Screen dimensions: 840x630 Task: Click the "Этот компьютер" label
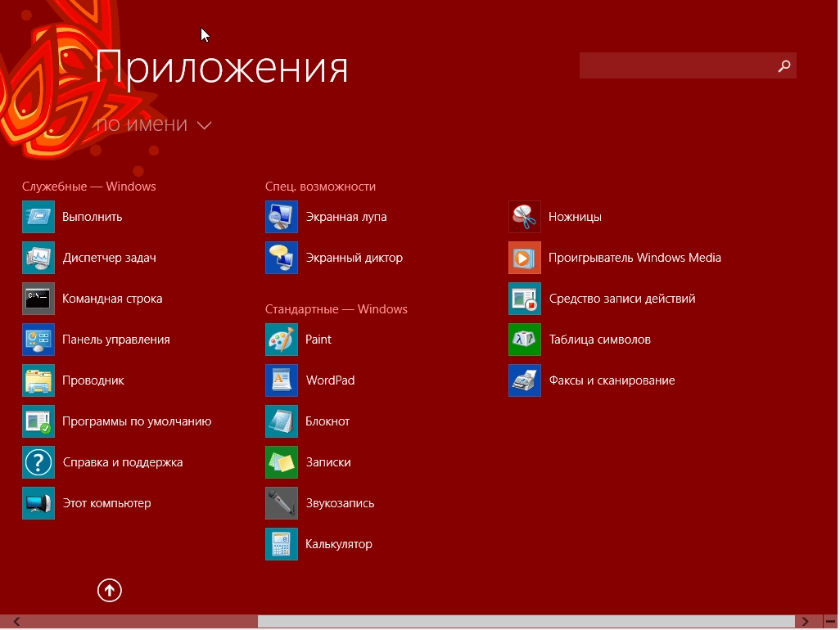pos(106,503)
